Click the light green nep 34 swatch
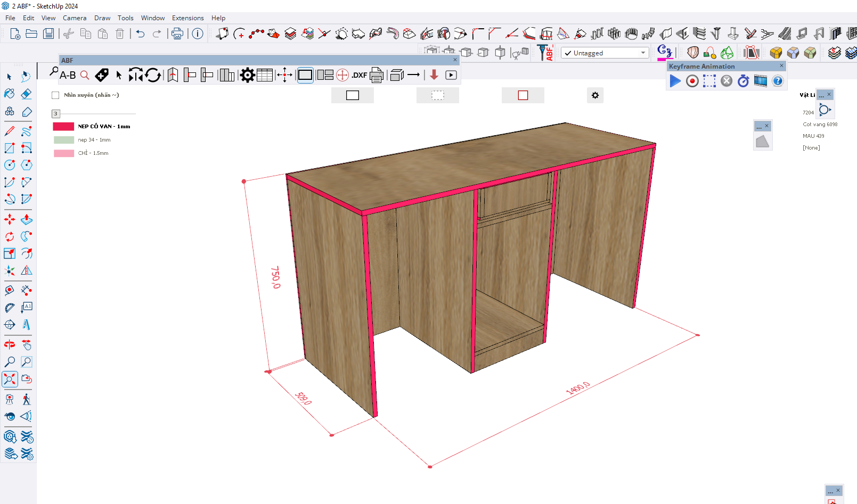857x504 pixels. pos(64,140)
